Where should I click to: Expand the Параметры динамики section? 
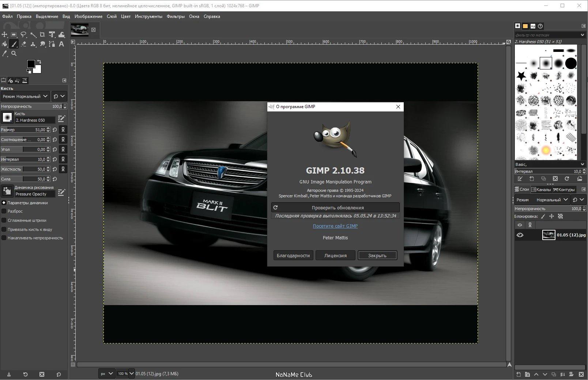click(4, 203)
